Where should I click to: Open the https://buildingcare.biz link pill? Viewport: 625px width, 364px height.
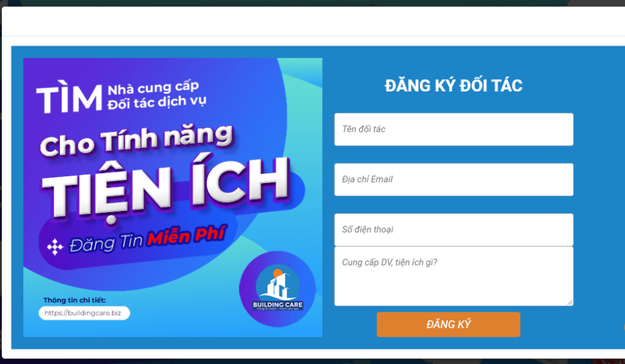[84, 313]
